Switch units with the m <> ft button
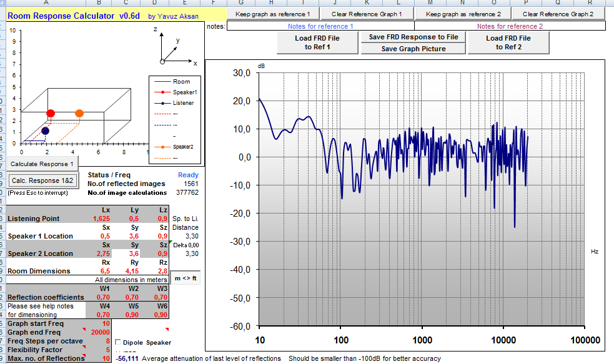The image size is (614, 364). (187, 278)
